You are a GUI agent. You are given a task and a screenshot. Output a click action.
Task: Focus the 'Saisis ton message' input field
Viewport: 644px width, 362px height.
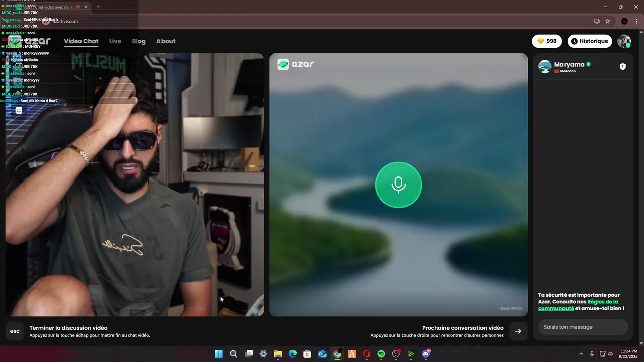click(x=583, y=327)
